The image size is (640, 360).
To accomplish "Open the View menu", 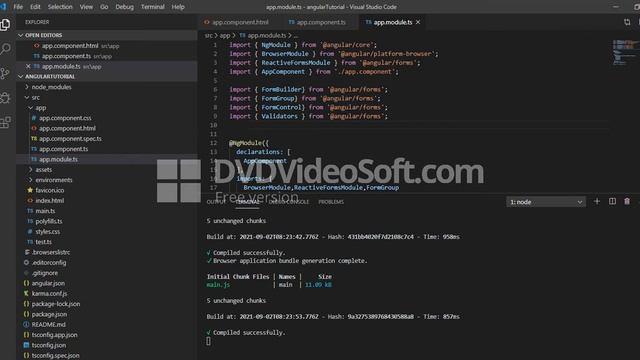I will click(x=86, y=7).
